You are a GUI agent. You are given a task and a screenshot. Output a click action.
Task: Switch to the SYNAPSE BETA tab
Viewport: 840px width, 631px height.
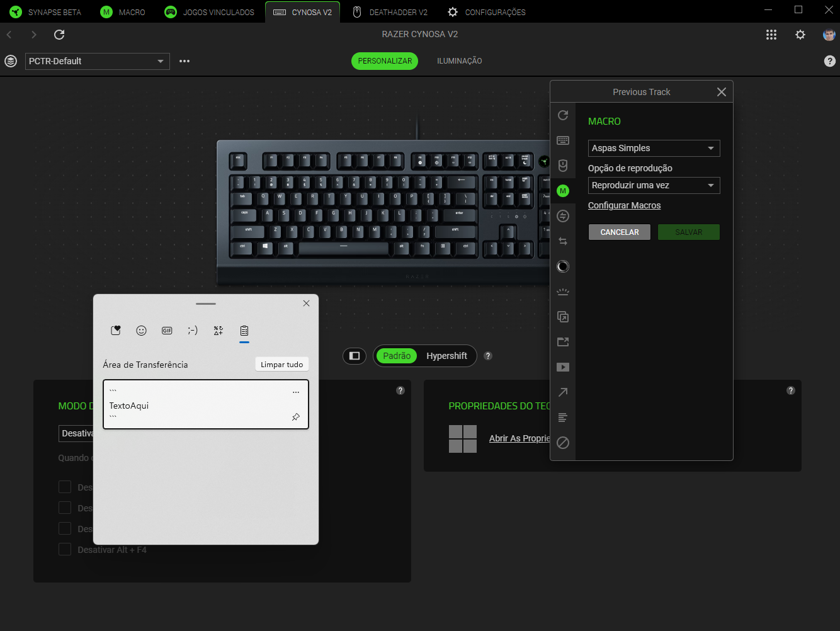[46, 12]
